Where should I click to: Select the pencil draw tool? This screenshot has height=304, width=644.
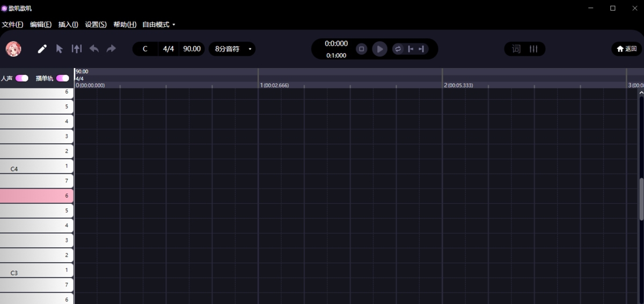42,49
